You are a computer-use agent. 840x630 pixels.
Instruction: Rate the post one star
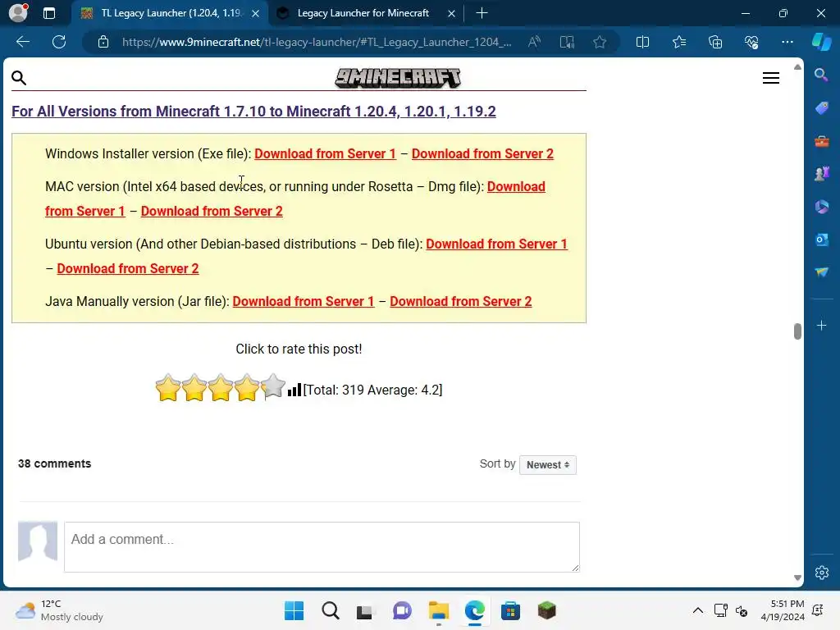click(x=167, y=387)
